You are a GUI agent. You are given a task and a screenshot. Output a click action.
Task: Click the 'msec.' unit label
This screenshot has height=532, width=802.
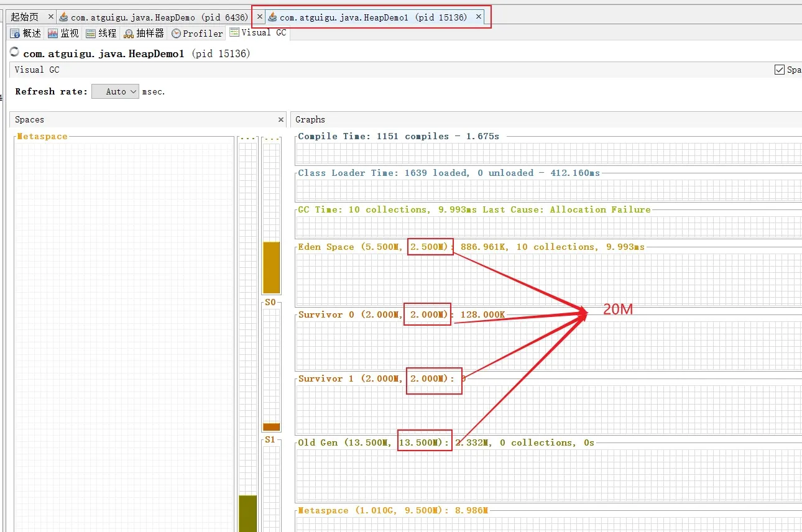click(x=154, y=91)
